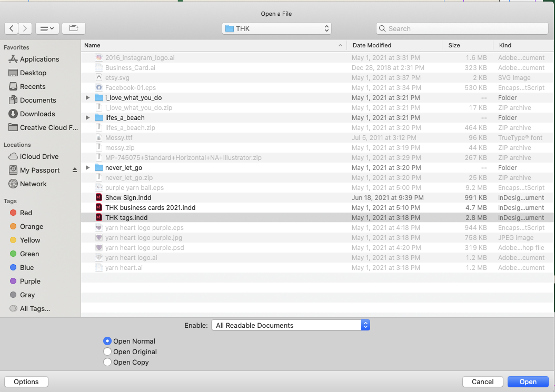Select Show Sign.indd file

tap(128, 198)
